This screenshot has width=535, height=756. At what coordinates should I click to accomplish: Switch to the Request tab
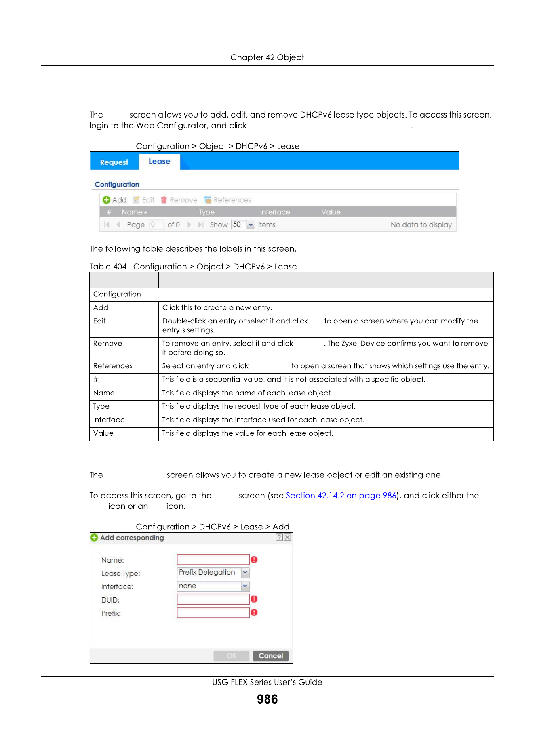[114, 162]
